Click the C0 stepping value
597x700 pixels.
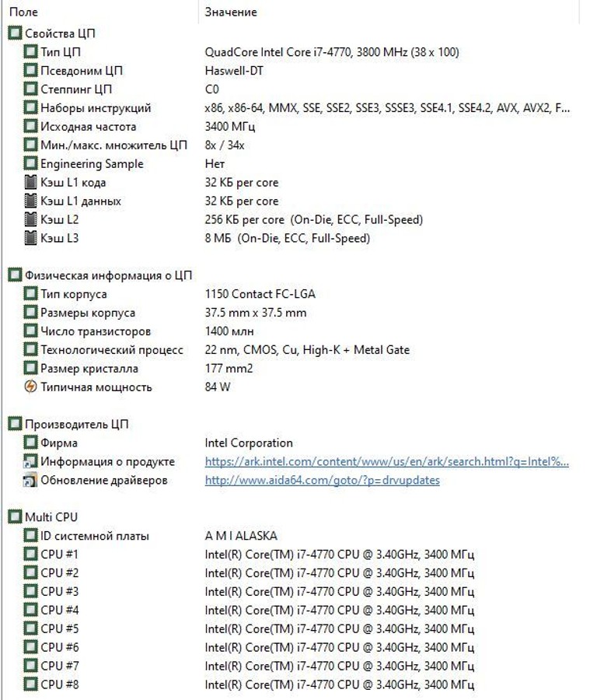[212, 89]
